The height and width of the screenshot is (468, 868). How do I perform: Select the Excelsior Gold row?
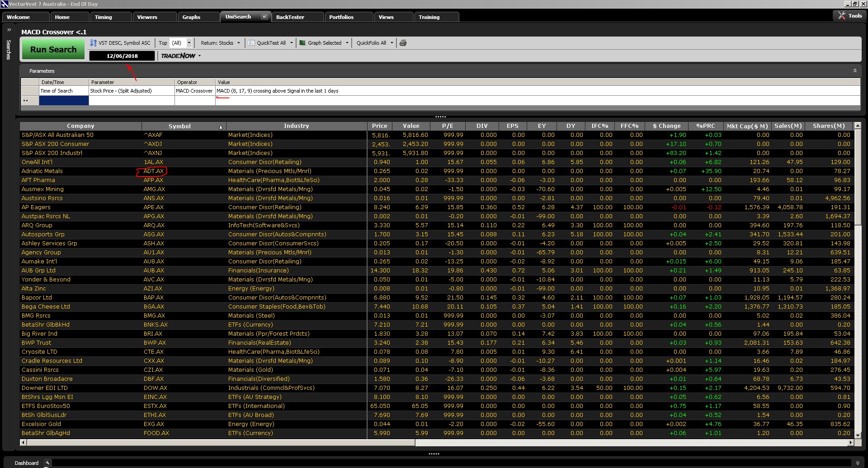[x=437, y=424]
